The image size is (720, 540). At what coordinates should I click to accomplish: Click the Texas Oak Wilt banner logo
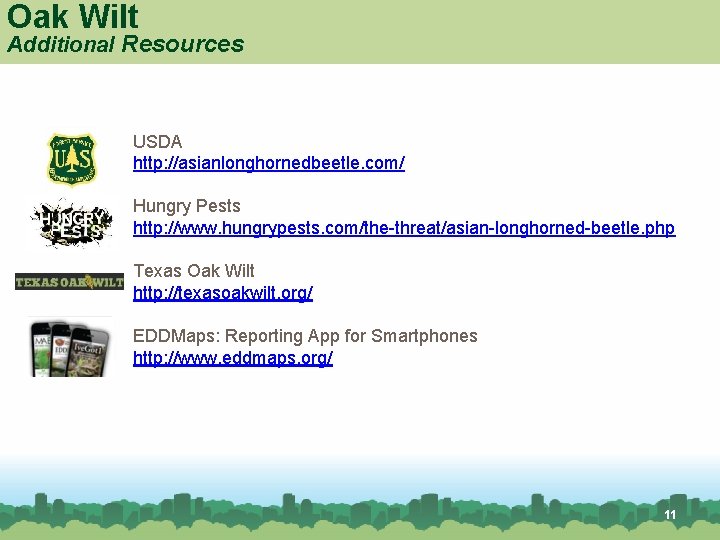click(x=69, y=281)
